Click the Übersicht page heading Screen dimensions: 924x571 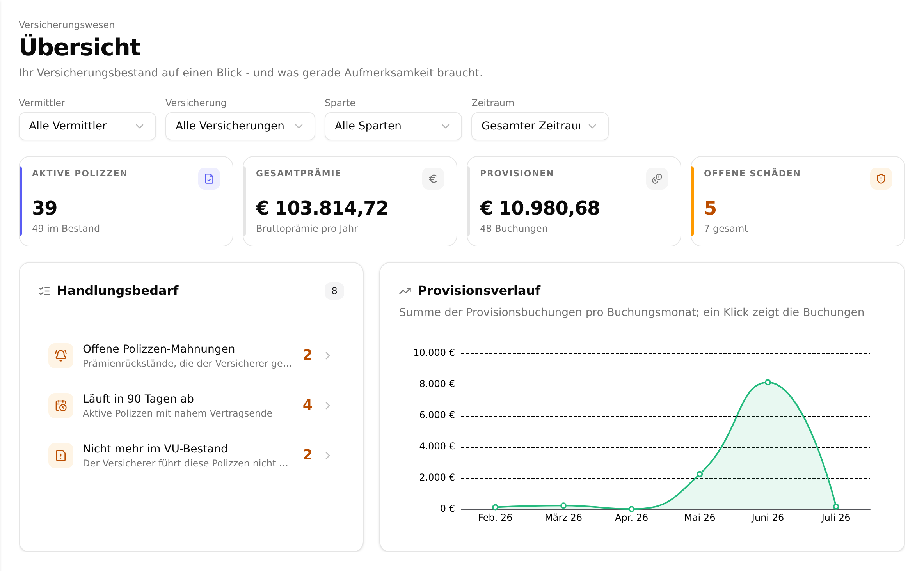tap(80, 47)
